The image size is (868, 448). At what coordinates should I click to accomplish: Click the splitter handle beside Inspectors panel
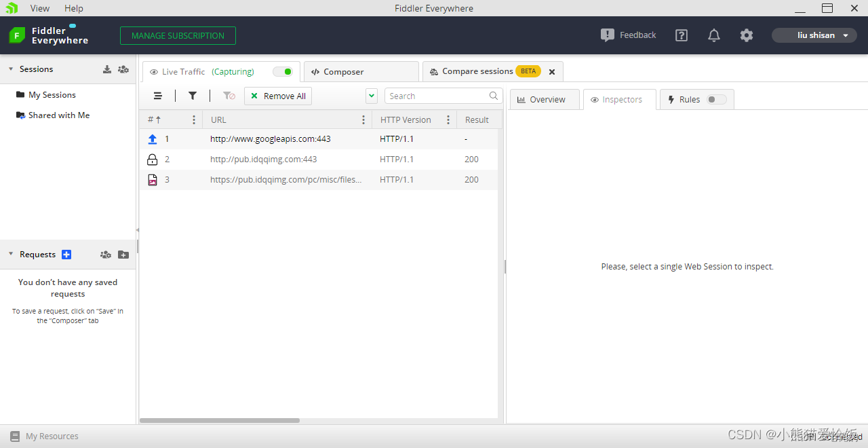click(x=505, y=267)
